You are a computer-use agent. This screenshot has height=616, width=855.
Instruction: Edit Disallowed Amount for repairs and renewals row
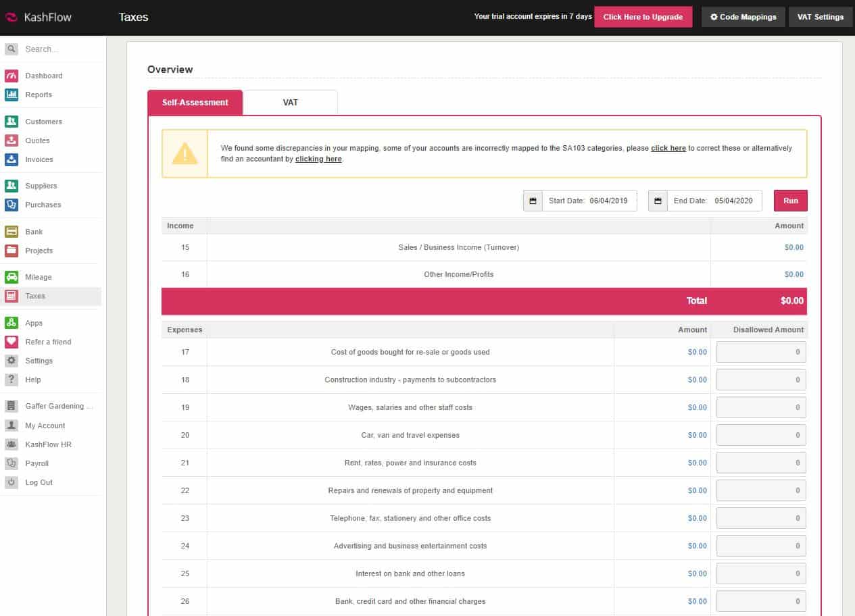point(761,490)
